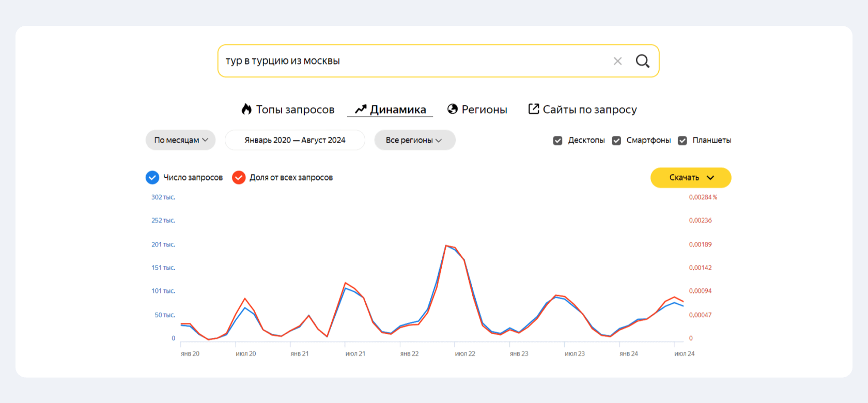Screen dimensions: 868x403
Task: Uncheck the Планшеты checkbox
Action: coord(683,141)
